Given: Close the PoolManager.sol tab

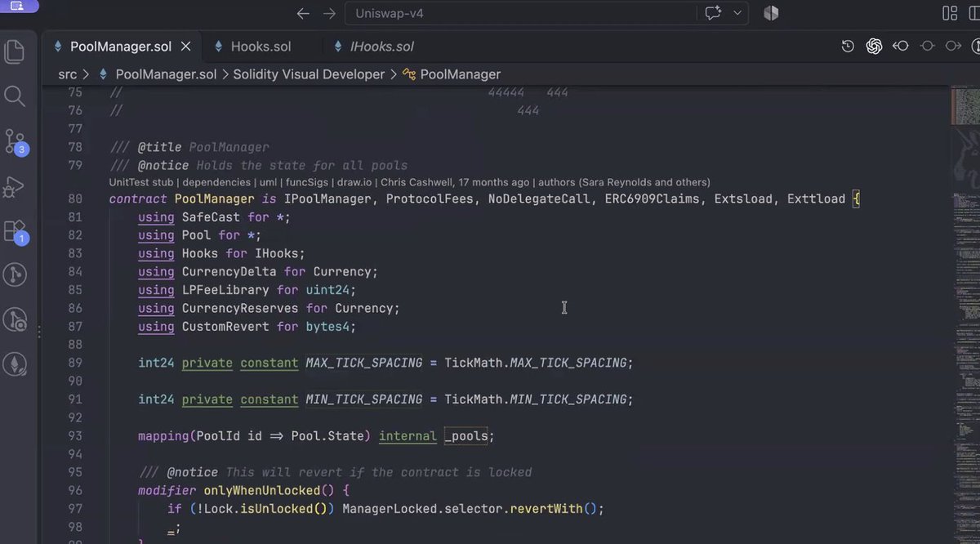Looking at the screenshot, I should coord(187,47).
